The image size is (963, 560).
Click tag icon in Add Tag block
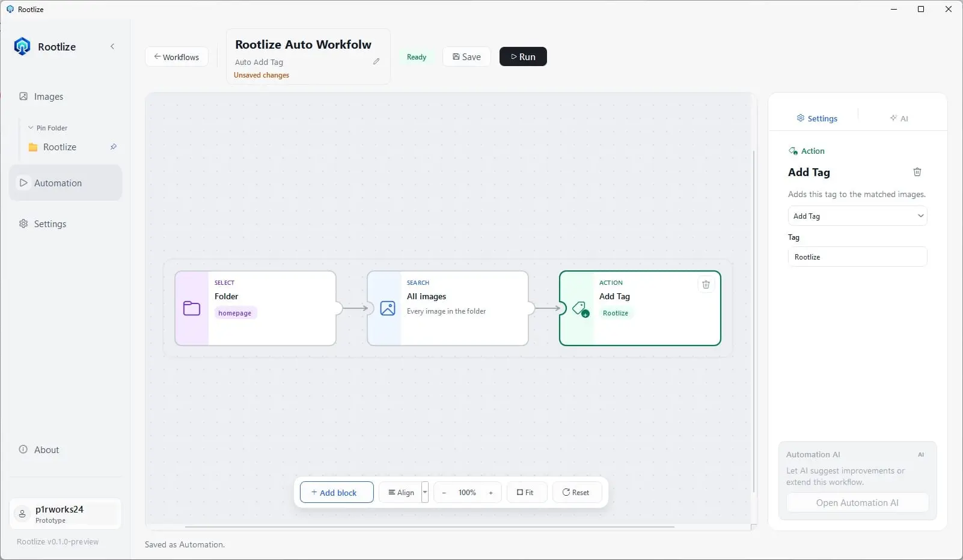pos(581,309)
